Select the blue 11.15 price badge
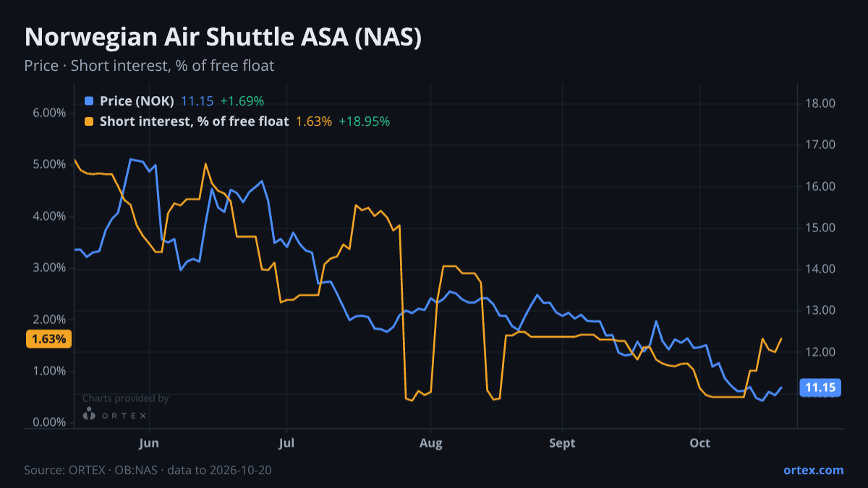The width and height of the screenshot is (868, 488). point(820,388)
